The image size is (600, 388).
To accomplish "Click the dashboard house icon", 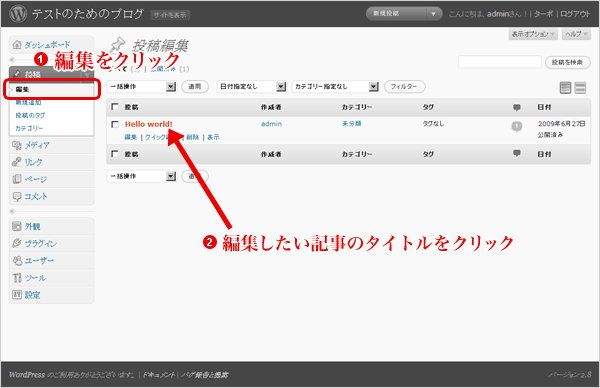I will 16,44.
